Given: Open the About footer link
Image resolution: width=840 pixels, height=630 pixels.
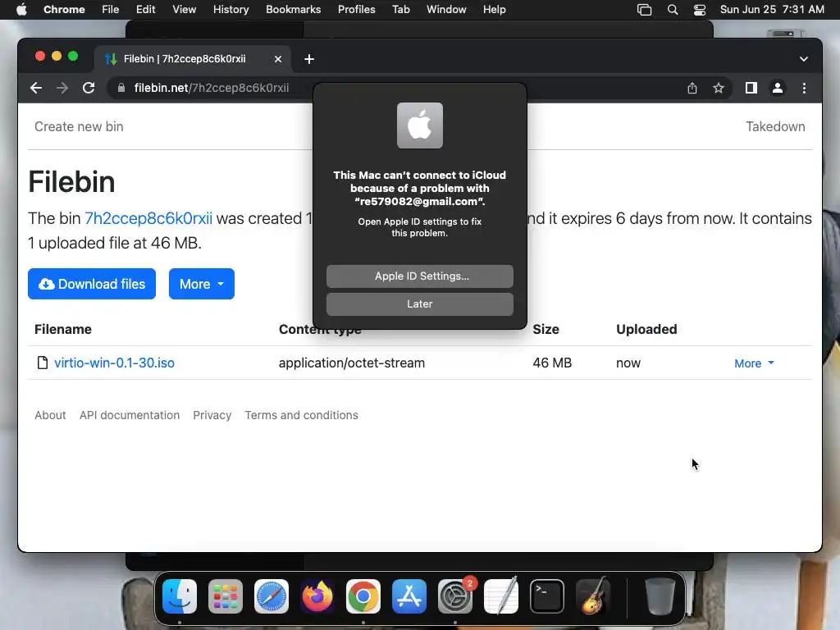Looking at the screenshot, I should [50, 415].
